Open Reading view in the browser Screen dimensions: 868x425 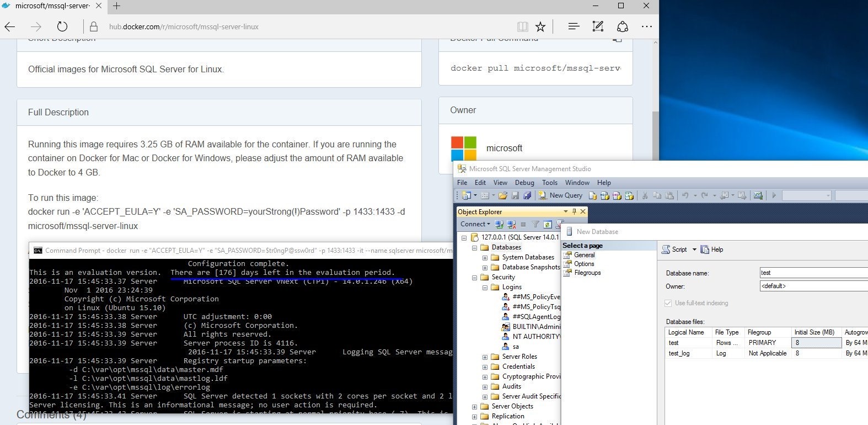point(522,26)
